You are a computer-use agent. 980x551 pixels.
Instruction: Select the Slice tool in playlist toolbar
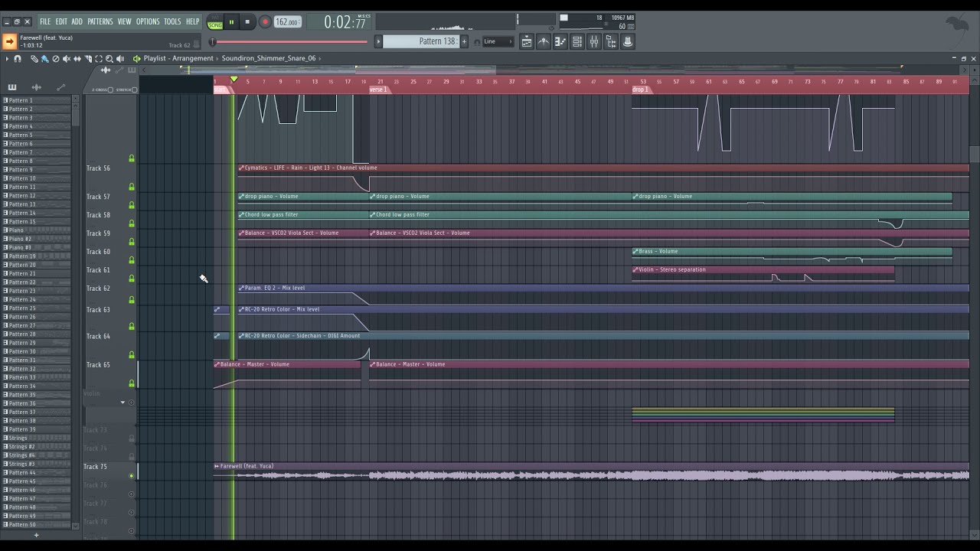(88, 59)
